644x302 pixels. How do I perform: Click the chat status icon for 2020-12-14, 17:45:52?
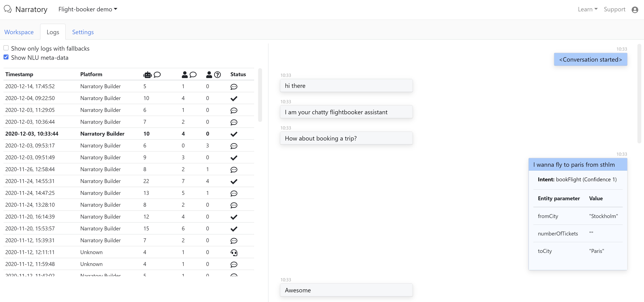[x=234, y=87]
